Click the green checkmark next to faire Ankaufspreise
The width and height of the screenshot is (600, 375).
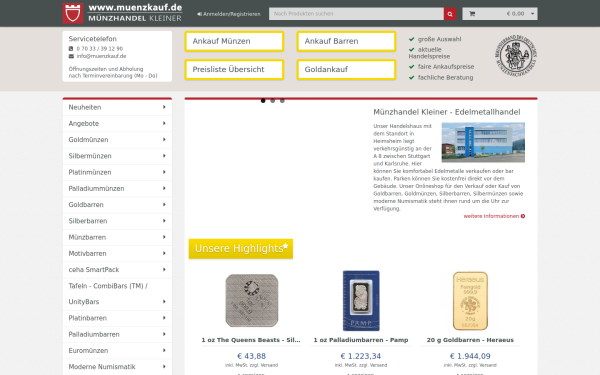tap(412, 67)
